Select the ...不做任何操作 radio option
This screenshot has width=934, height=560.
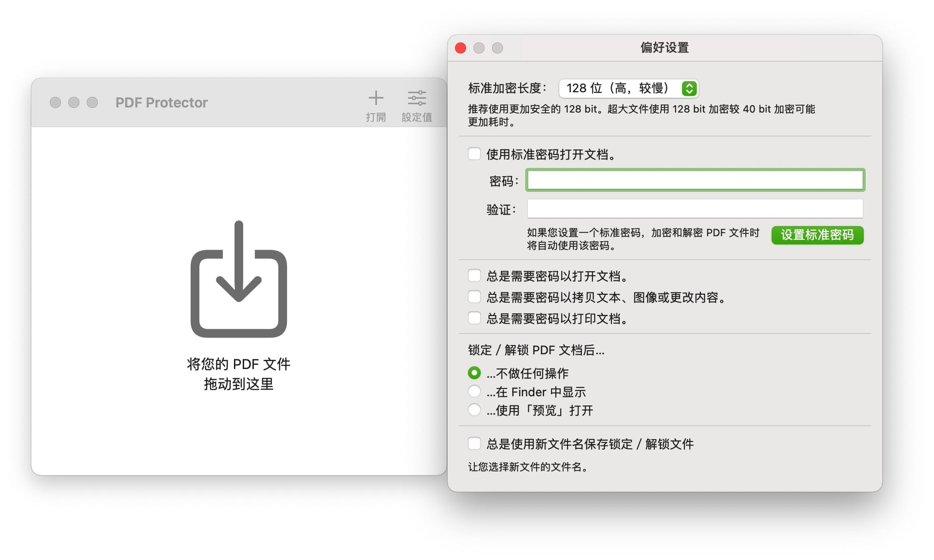click(x=474, y=373)
